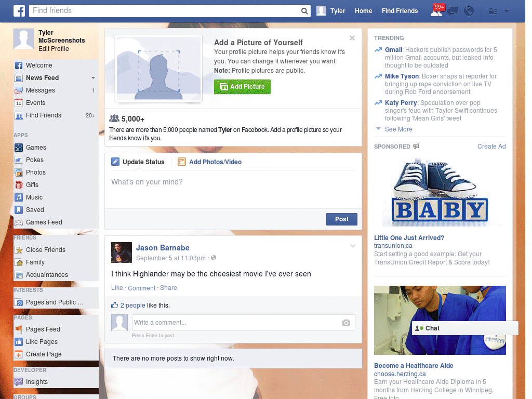532x399 pixels.
Task: Click the Like Pages thumbs-up icon
Action: coord(19,342)
